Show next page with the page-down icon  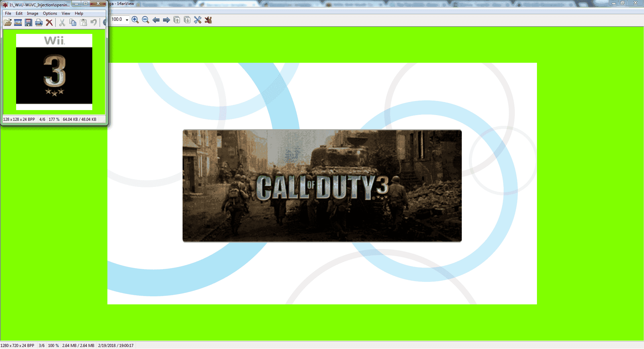pos(187,20)
